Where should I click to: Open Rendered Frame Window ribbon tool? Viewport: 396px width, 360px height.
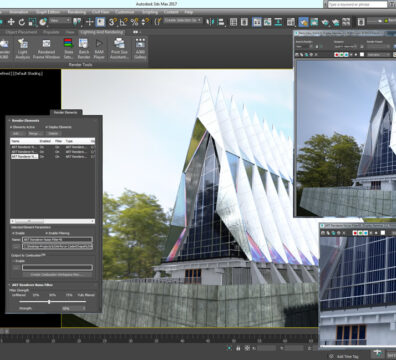[x=46, y=49]
